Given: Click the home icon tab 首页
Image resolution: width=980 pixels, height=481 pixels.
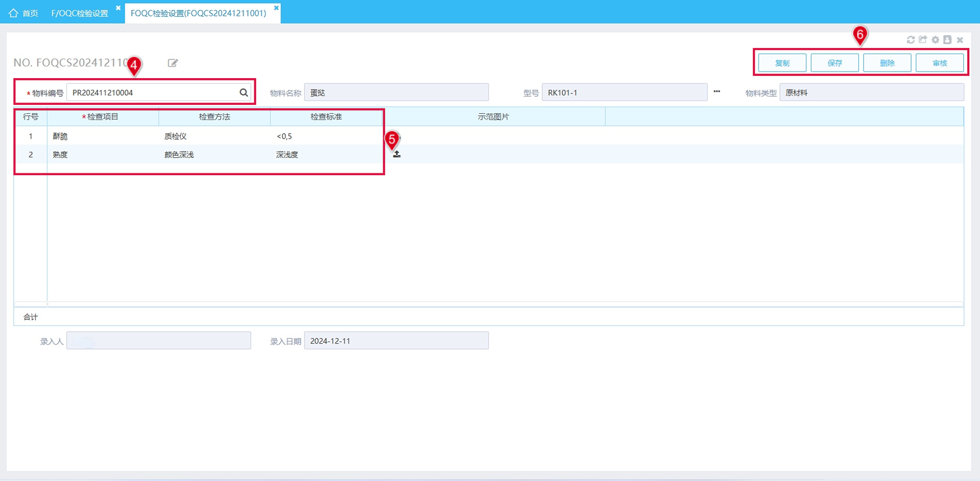Looking at the screenshot, I should (x=23, y=13).
